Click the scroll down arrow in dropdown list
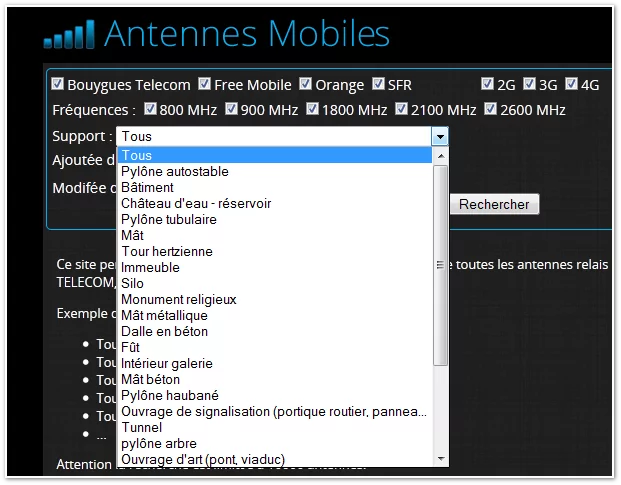 (x=440, y=458)
